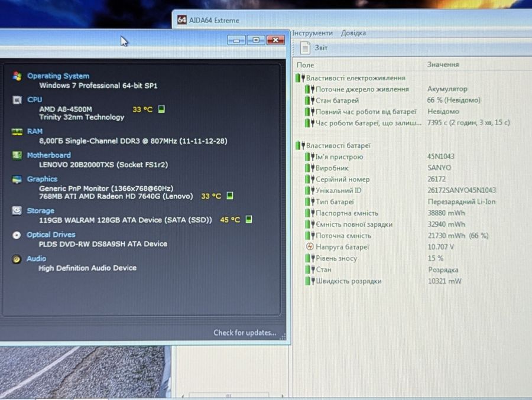Screen dimensions: 532x400
Task: Click the AMD A8-4500M processor text
Action: (x=66, y=109)
